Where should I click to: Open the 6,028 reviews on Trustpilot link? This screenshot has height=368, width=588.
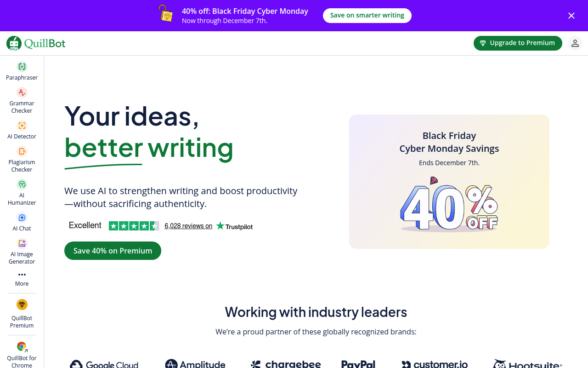[x=188, y=226]
